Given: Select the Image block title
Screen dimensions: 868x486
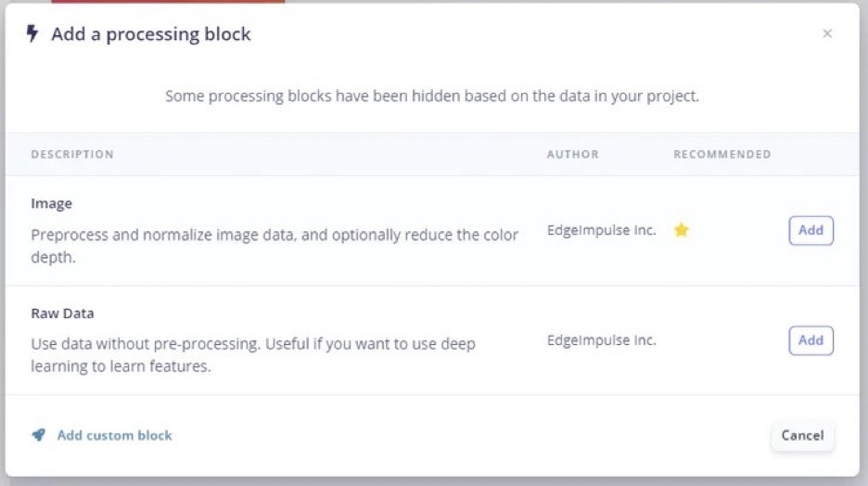Looking at the screenshot, I should click(x=51, y=204).
